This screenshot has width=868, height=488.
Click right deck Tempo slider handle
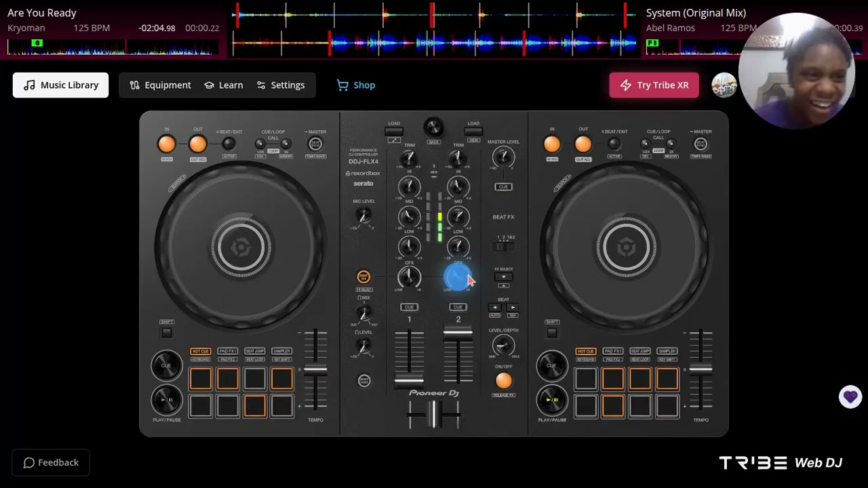(701, 369)
